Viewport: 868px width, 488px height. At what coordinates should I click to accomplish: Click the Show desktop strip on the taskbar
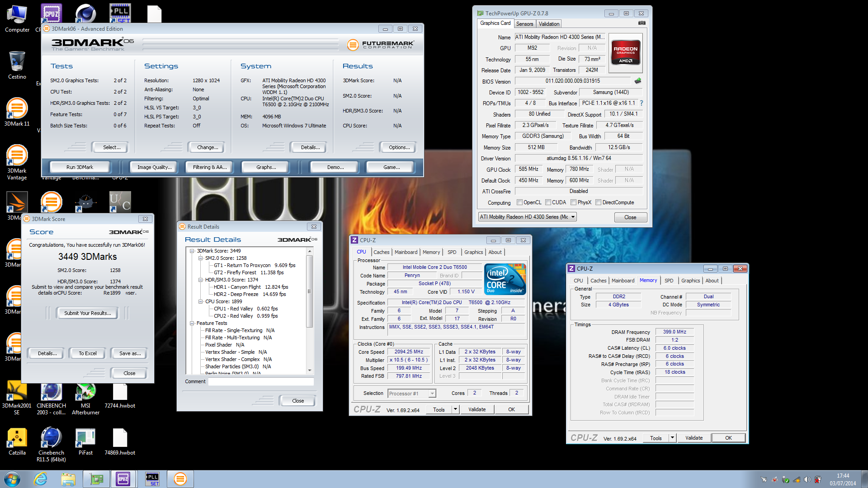(864, 479)
